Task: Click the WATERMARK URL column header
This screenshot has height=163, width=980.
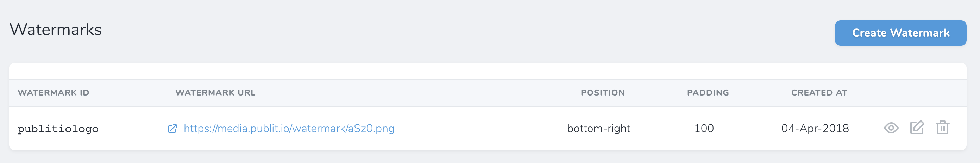Action: tap(215, 93)
